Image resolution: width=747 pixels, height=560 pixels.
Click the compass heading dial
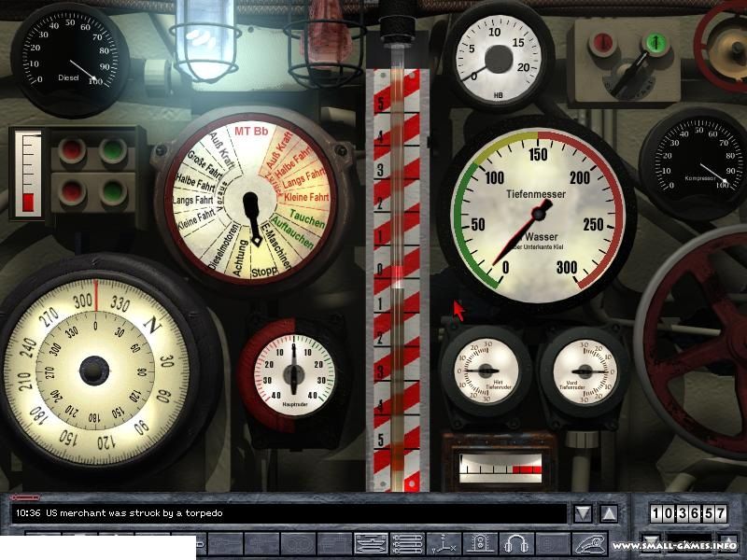93,371
